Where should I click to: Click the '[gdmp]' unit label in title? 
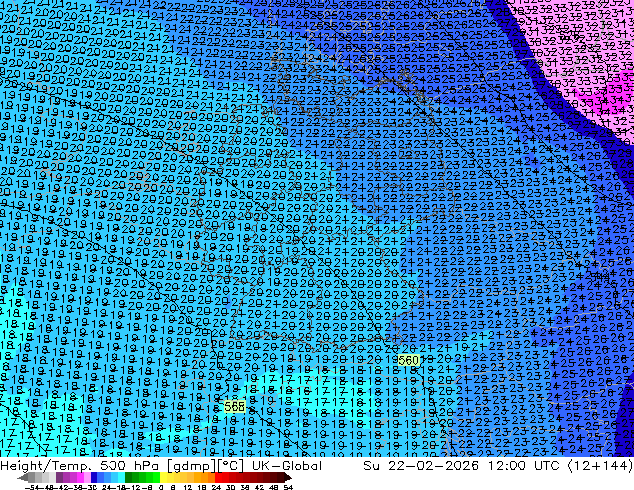point(191,466)
